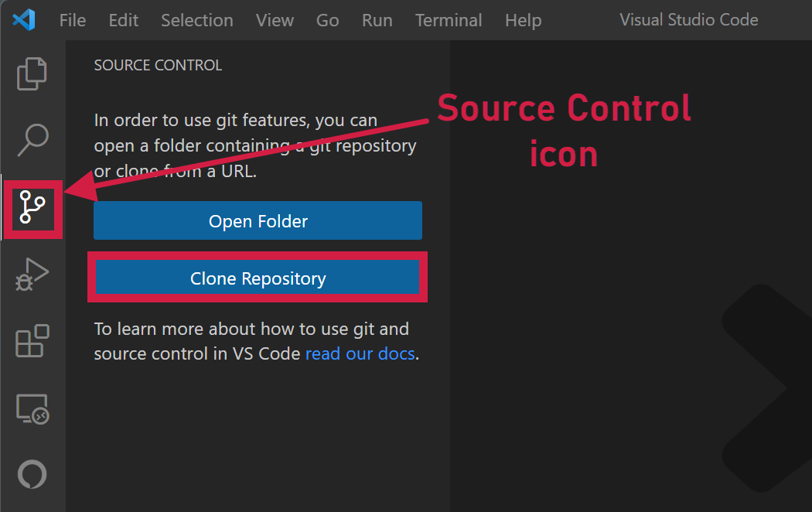
Task: Open the Search view magnifier icon
Action: (x=32, y=140)
